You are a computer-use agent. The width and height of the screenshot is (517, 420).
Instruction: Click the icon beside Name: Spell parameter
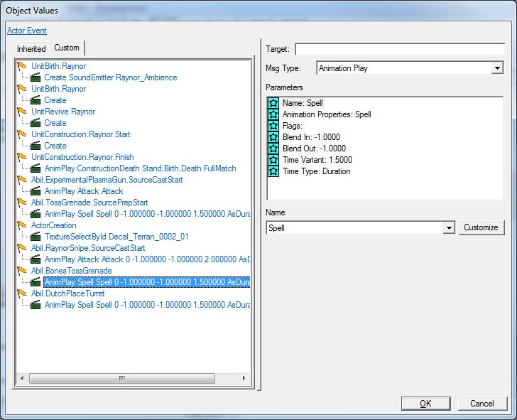click(273, 103)
